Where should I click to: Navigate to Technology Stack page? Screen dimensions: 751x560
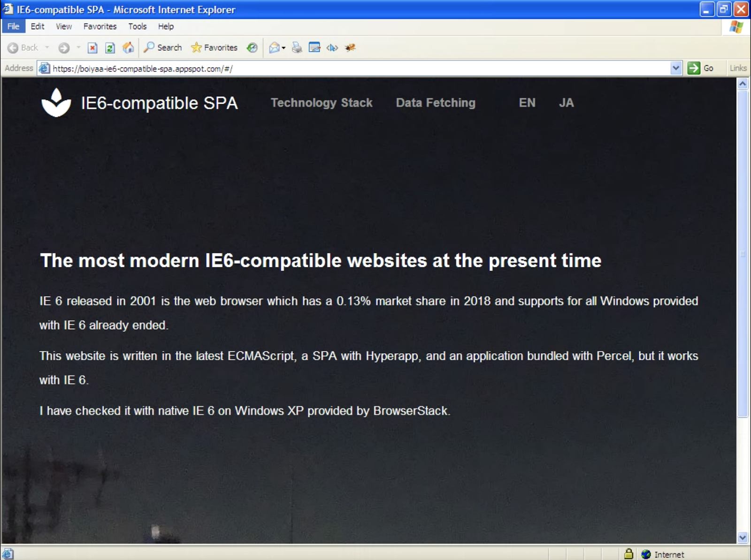click(x=322, y=103)
